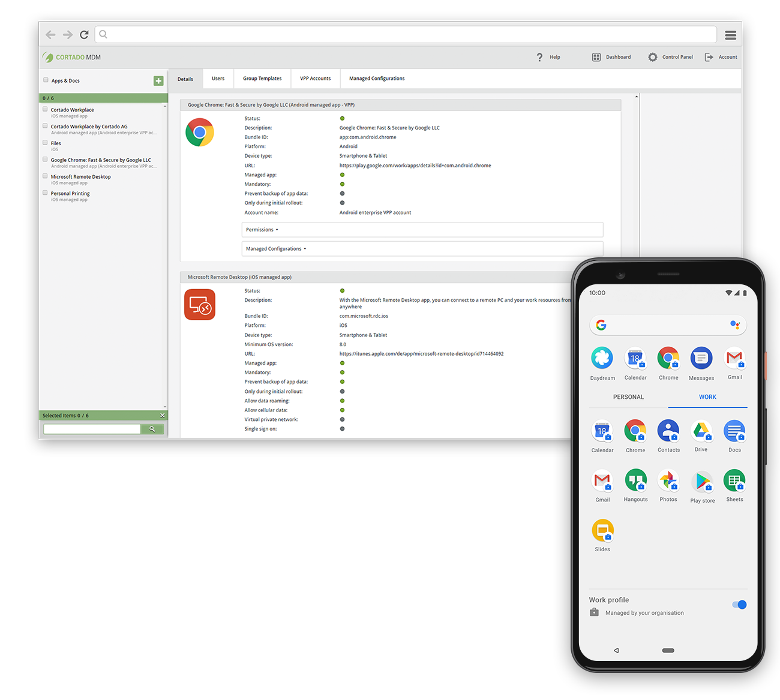Toggle the Work profile switch on the phone

pos(739,605)
